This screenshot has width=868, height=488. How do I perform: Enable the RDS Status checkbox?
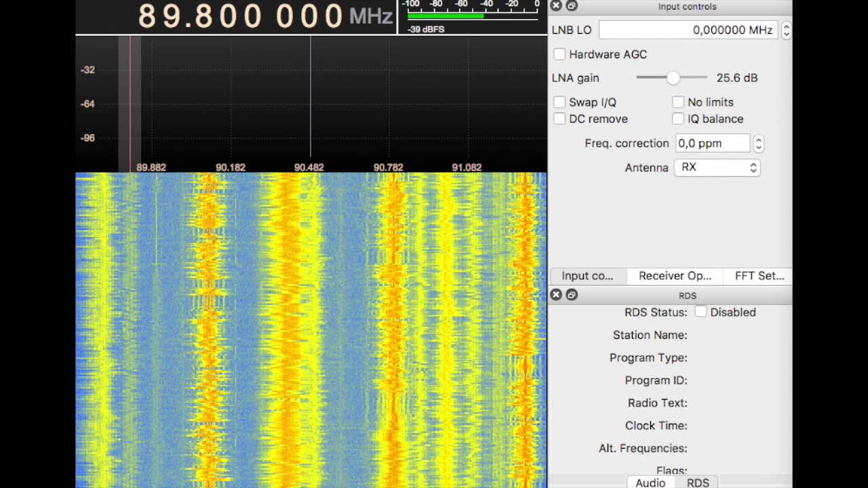tap(701, 312)
